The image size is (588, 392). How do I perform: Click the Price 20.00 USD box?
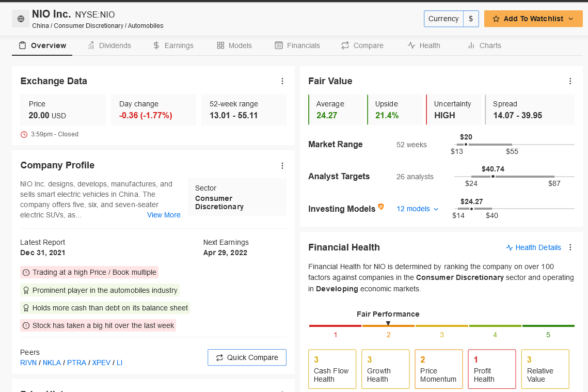(x=63, y=109)
